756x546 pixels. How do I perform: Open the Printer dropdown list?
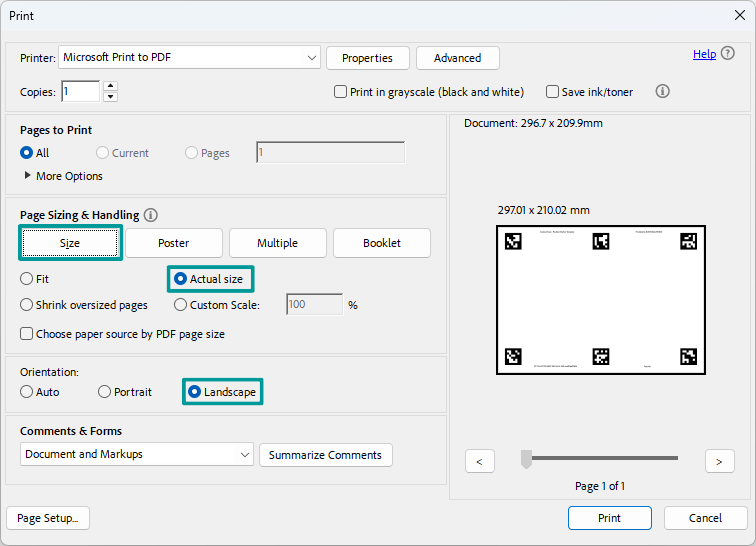click(312, 58)
